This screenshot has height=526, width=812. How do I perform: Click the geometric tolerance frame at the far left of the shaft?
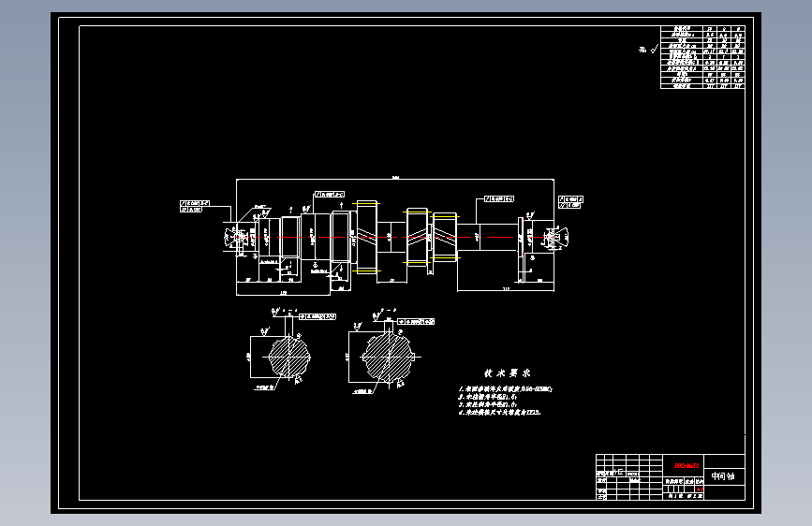tap(195, 207)
